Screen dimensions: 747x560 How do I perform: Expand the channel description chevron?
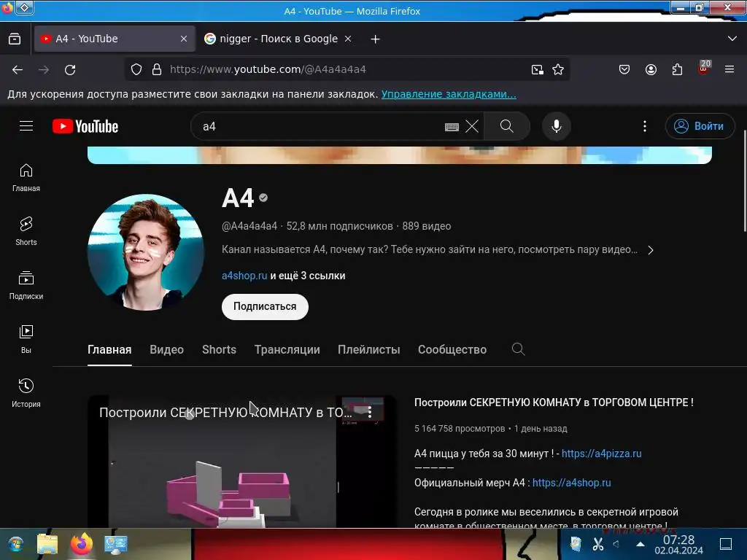pos(651,250)
